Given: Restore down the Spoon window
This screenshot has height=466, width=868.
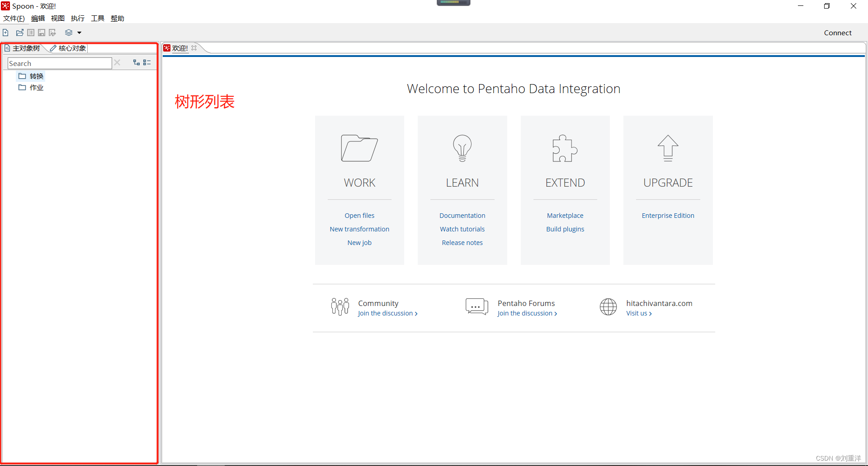Looking at the screenshot, I should coord(827,6).
